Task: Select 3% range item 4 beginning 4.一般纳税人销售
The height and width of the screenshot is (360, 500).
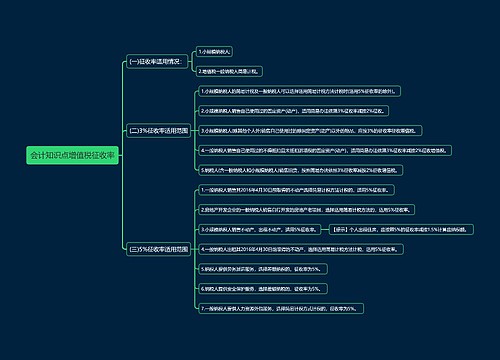Action: click(325, 150)
